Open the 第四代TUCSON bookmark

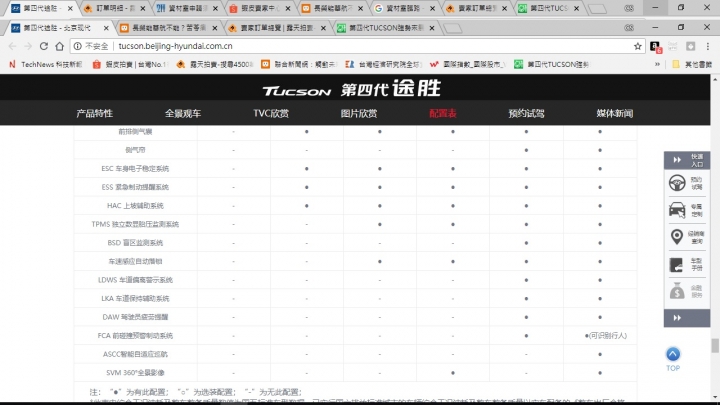click(x=551, y=64)
